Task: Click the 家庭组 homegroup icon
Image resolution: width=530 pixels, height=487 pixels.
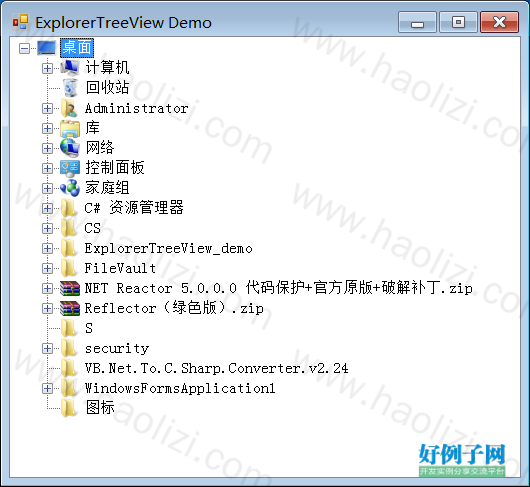Action: click(x=70, y=188)
